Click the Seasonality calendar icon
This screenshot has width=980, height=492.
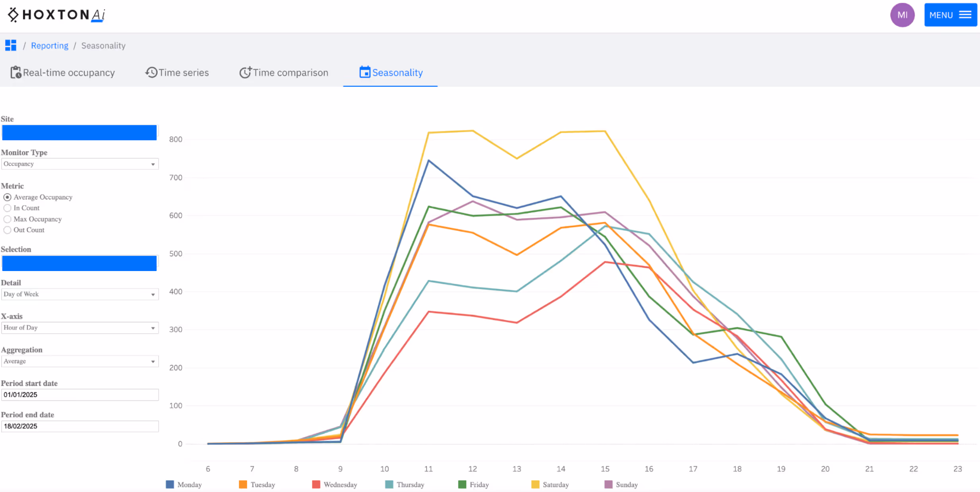[364, 72]
